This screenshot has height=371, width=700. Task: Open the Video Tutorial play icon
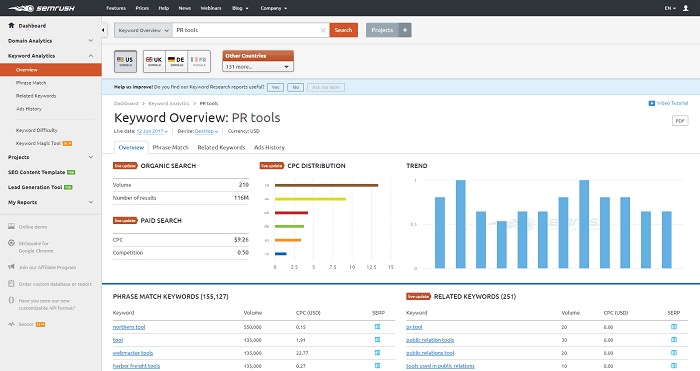click(651, 103)
